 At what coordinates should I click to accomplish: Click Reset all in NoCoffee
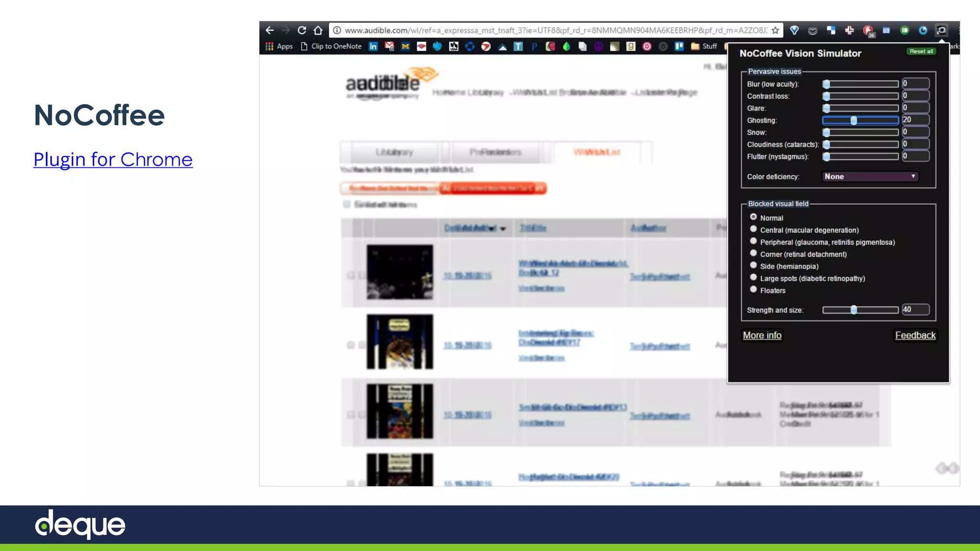(x=921, y=51)
